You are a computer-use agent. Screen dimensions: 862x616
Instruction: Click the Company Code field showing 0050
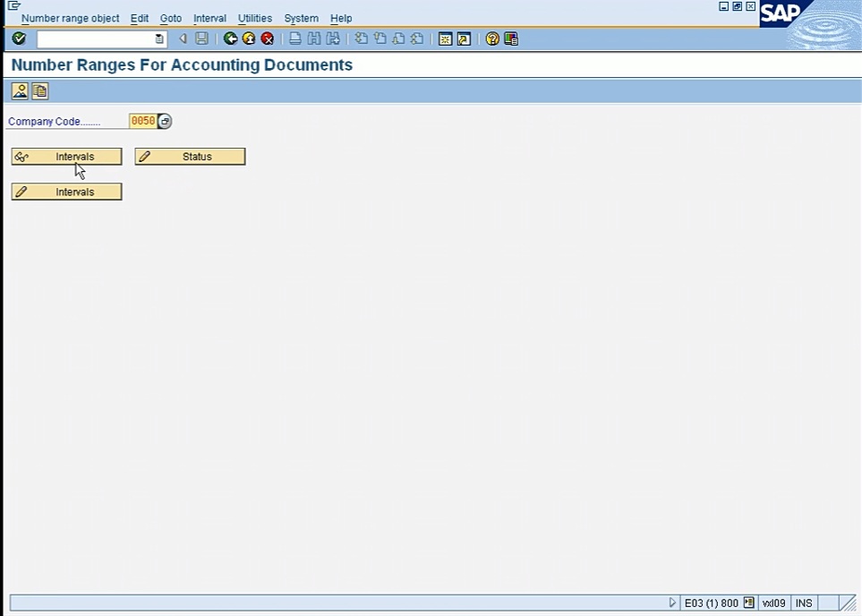(143, 121)
